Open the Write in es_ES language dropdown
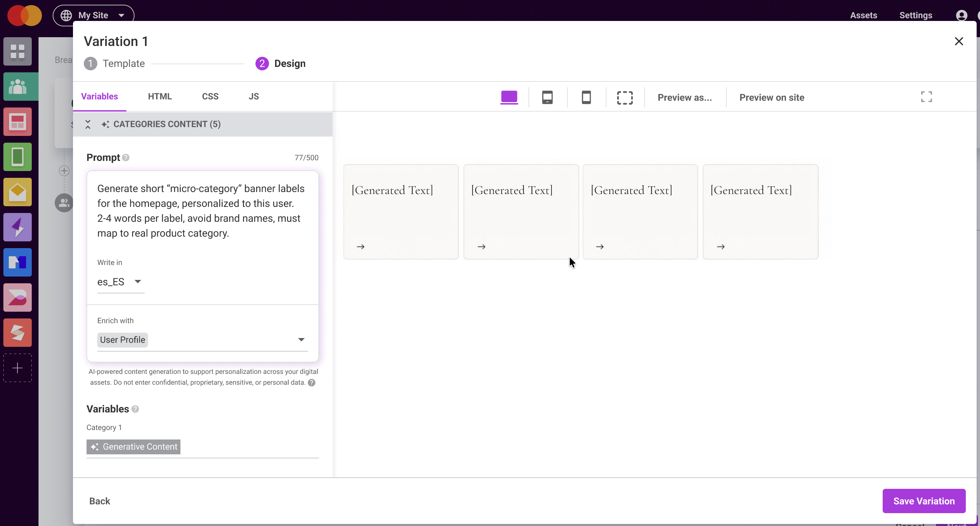Screen dimensions: 980x526 [121, 282]
